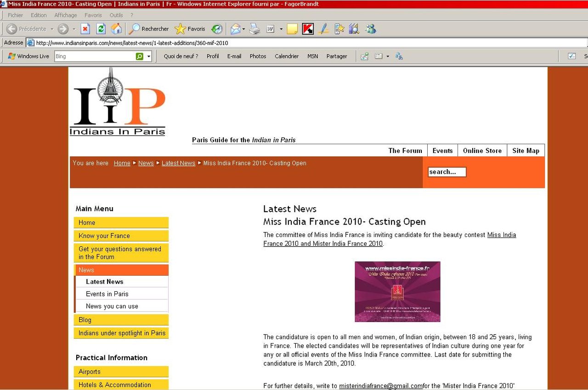Click Profil in Live toolbar
Viewport: 588px width, 390px height.
point(213,57)
